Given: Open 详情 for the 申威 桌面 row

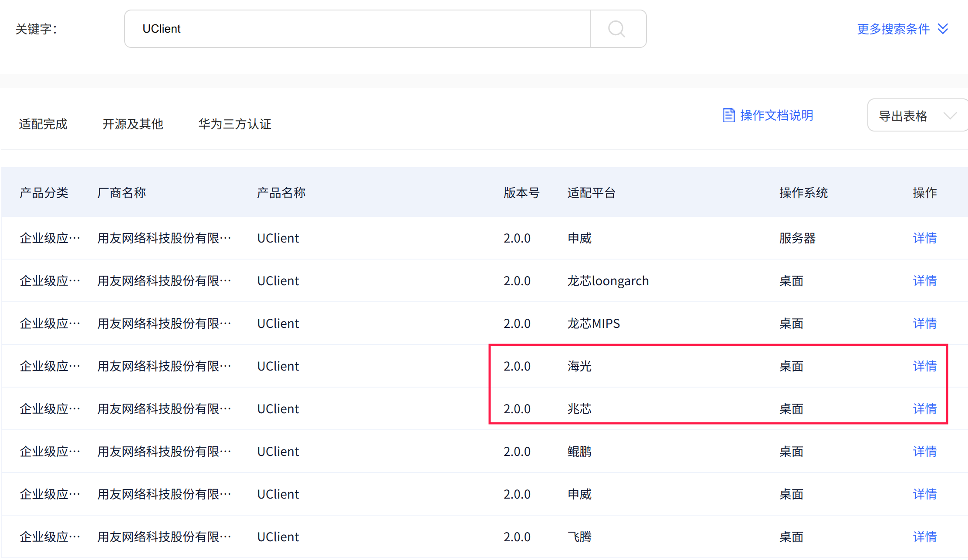Looking at the screenshot, I should pyautogui.click(x=925, y=494).
